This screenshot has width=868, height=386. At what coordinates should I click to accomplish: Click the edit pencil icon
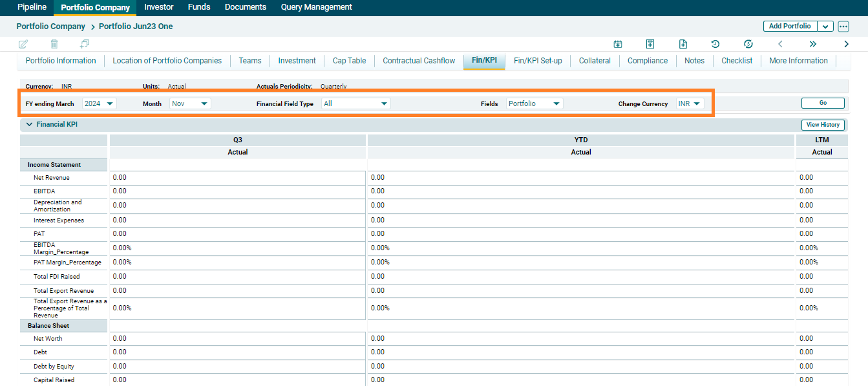coord(23,44)
